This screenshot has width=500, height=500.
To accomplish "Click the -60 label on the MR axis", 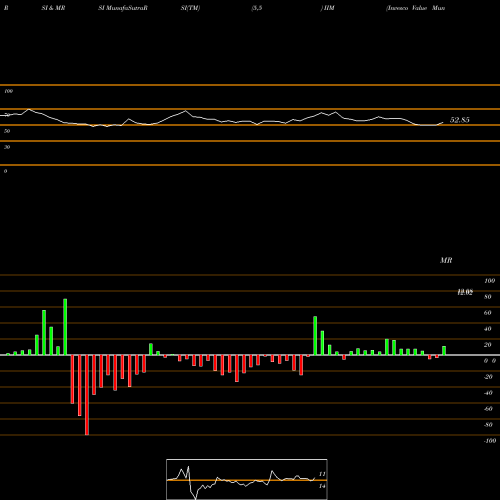I will click(488, 409).
